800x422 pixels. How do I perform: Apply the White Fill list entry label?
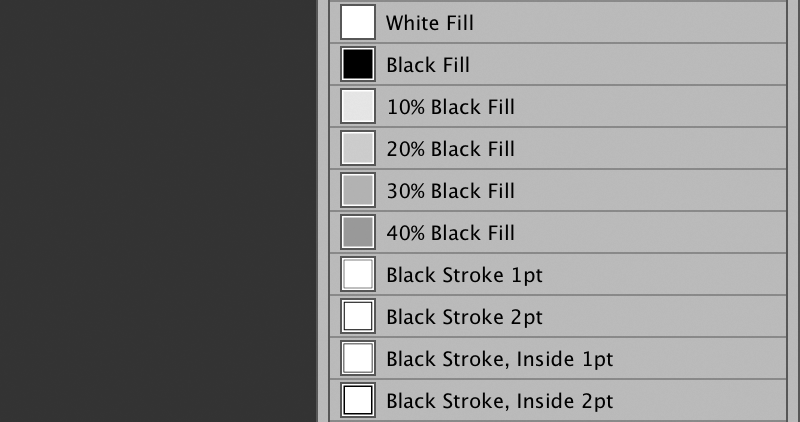pyautogui.click(x=430, y=23)
